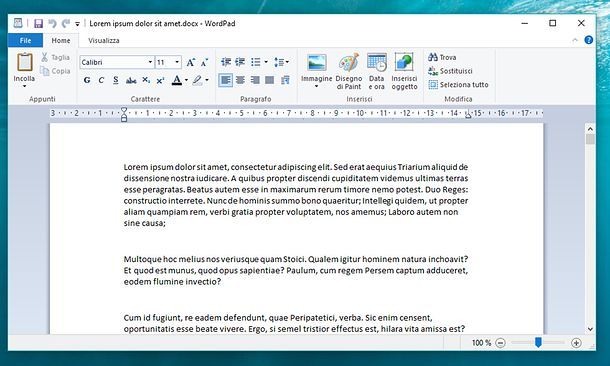Click Seleziona tutto

(458, 84)
